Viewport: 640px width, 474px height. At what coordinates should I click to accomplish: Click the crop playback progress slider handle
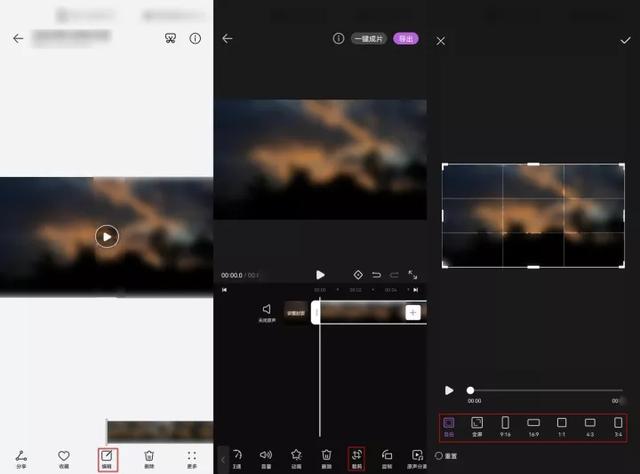[470, 390]
